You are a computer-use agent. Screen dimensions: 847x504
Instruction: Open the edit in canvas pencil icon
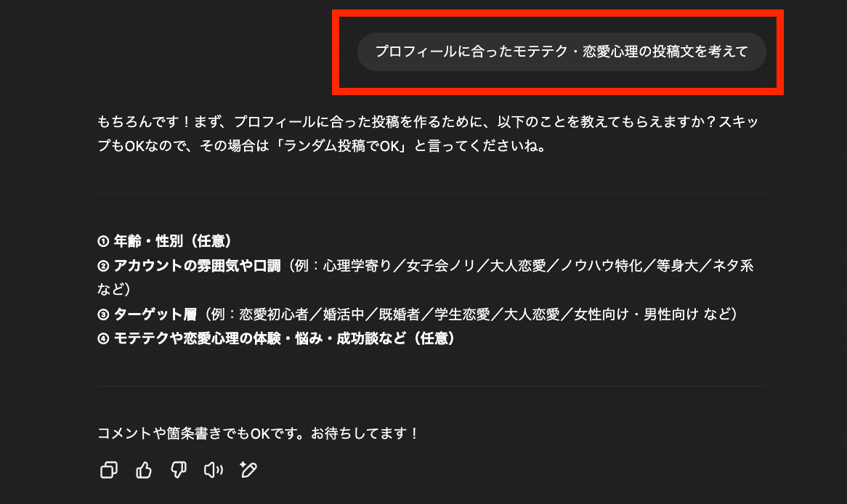[x=248, y=469]
